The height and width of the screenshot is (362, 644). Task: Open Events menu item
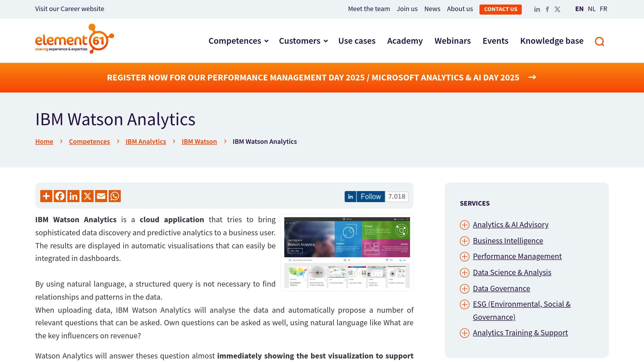(495, 41)
